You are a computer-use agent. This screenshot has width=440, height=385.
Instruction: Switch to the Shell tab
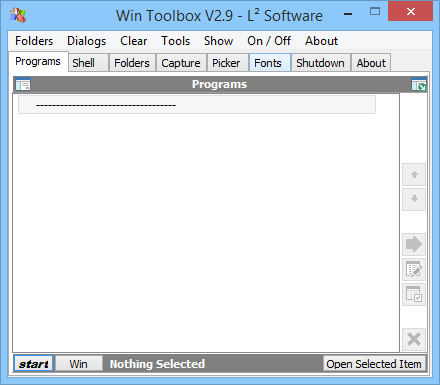88,63
